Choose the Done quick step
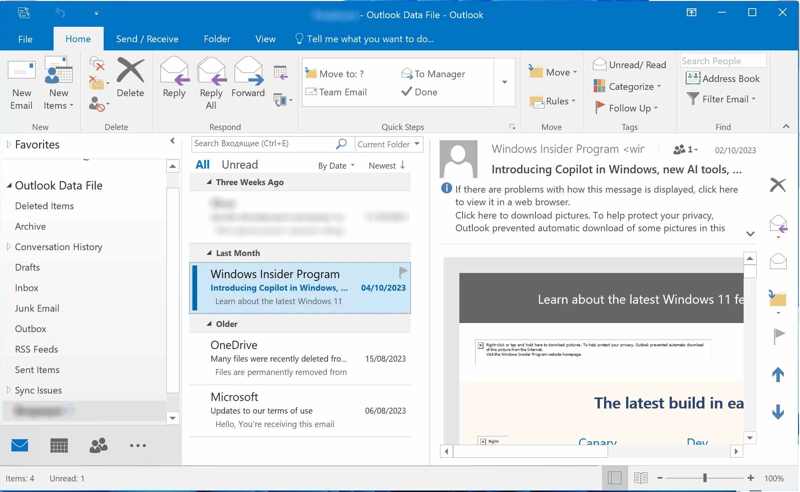The height and width of the screenshot is (492, 800). (x=419, y=92)
